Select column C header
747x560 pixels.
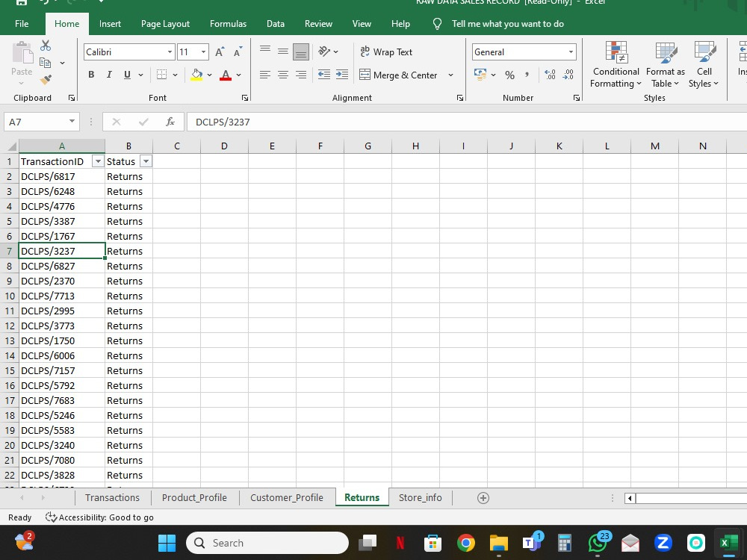tap(177, 146)
